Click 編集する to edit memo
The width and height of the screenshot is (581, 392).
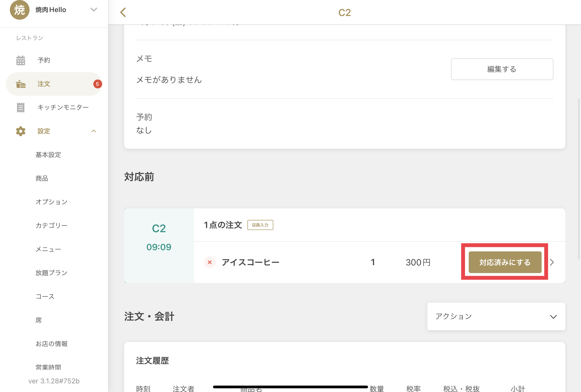[x=502, y=69]
